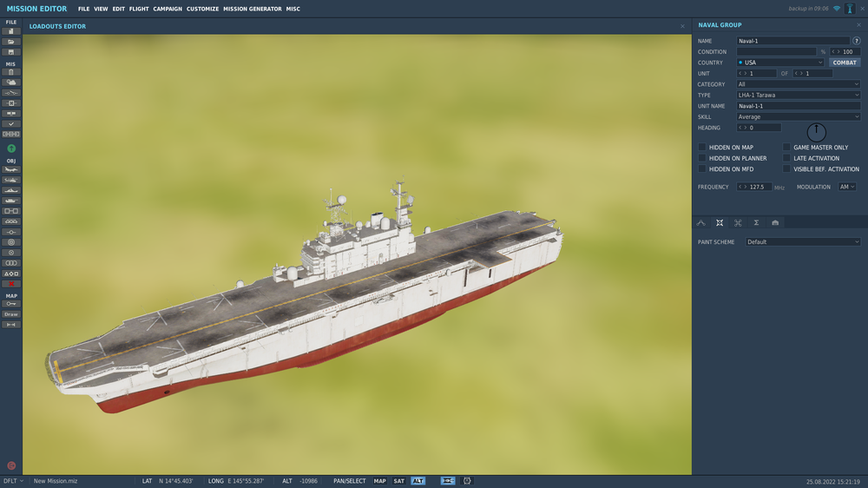Open the Paint Scheme dropdown showing Default

(x=803, y=242)
